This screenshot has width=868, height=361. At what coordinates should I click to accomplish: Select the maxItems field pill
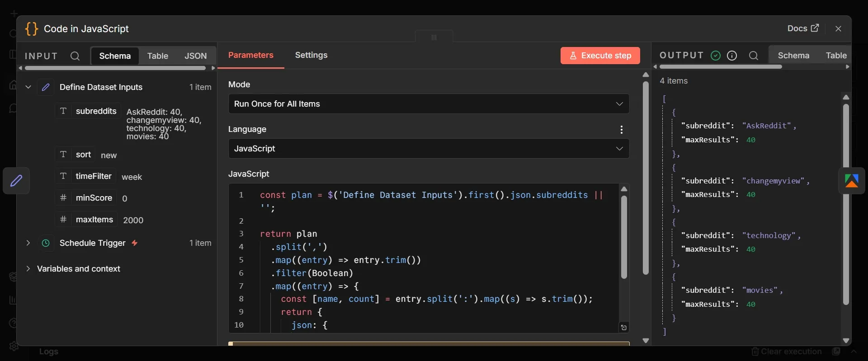tap(86, 220)
